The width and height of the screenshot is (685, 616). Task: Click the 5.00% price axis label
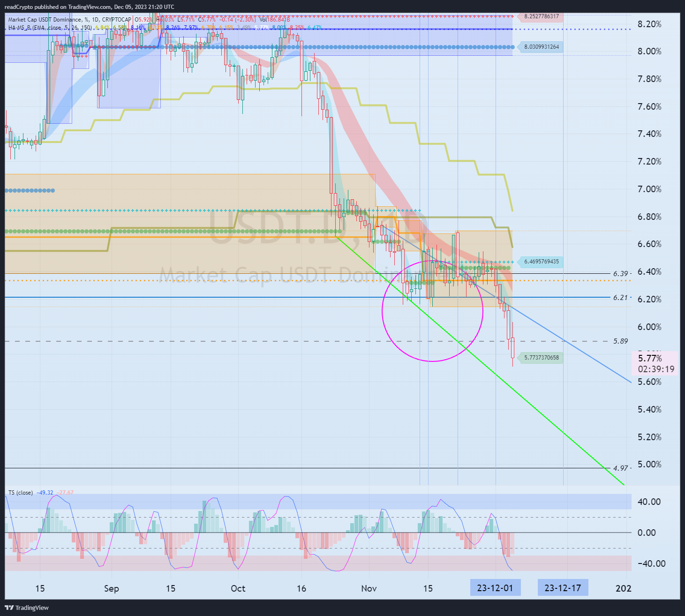(x=649, y=464)
